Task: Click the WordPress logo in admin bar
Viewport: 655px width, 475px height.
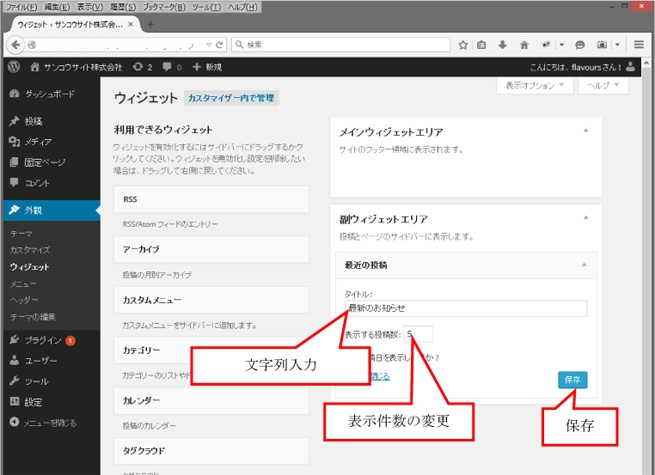Action: coord(14,67)
